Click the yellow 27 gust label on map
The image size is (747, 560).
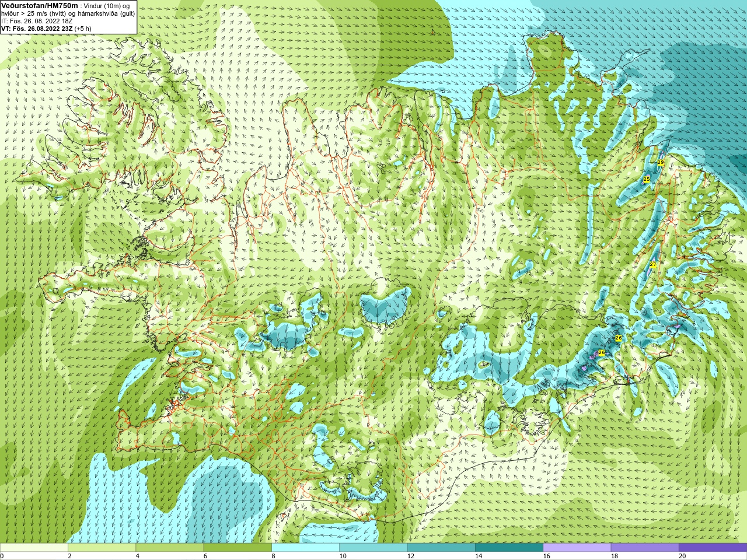(653, 265)
